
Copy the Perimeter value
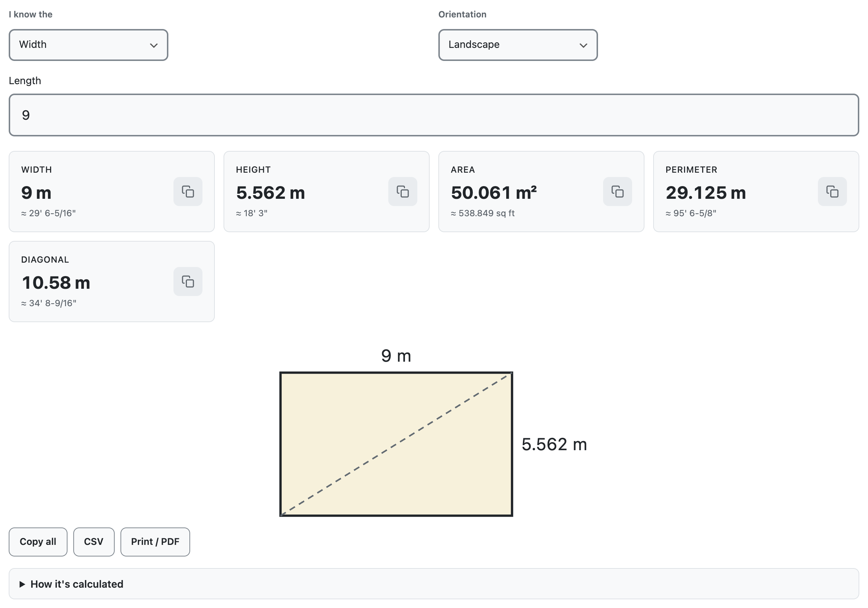(x=832, y=192)
